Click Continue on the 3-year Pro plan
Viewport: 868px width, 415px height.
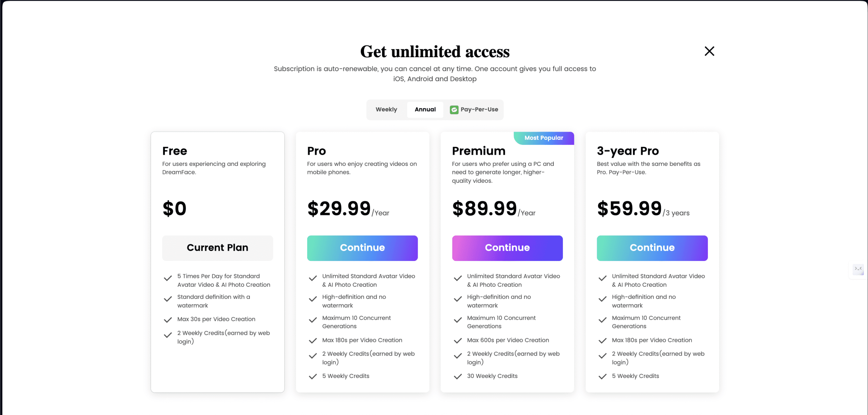652,248
